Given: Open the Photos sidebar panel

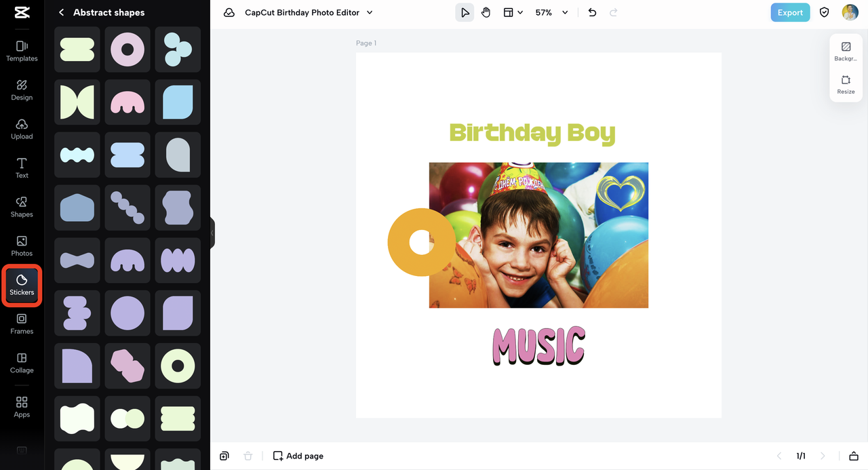Looking at the screenshot, I should tap(22, 246).
